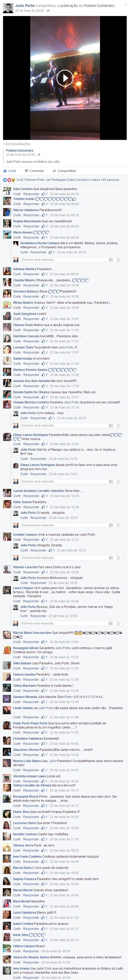Open emoji picker in reply box under Auxiliadora
Image resolution: width=128 pixels, height=980 pixels.
coord(118,260)
